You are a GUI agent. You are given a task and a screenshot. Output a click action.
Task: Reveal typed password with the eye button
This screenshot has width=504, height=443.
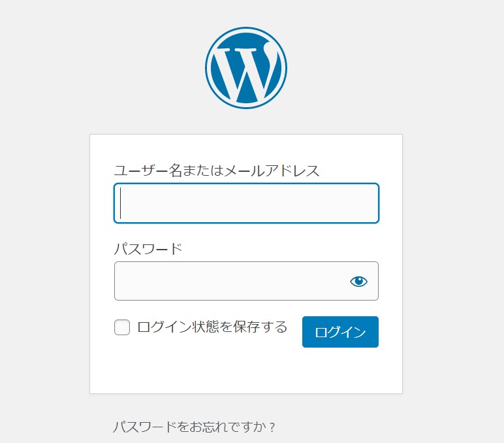tap(358, 282)
